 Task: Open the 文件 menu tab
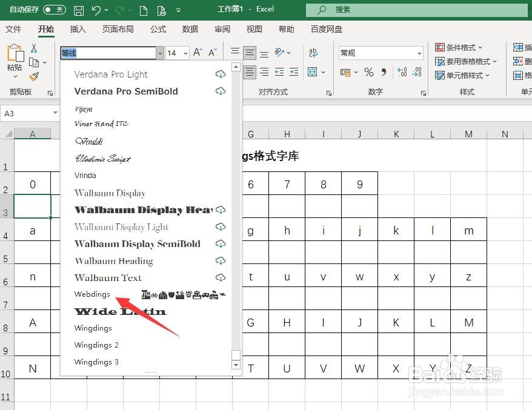[x=13, y=29]
